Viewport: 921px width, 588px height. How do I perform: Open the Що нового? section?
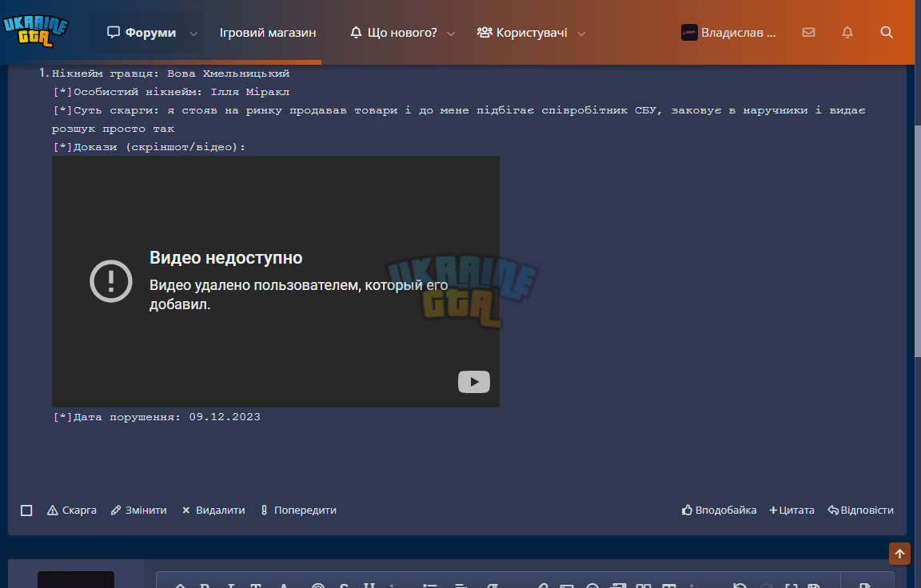394,33
